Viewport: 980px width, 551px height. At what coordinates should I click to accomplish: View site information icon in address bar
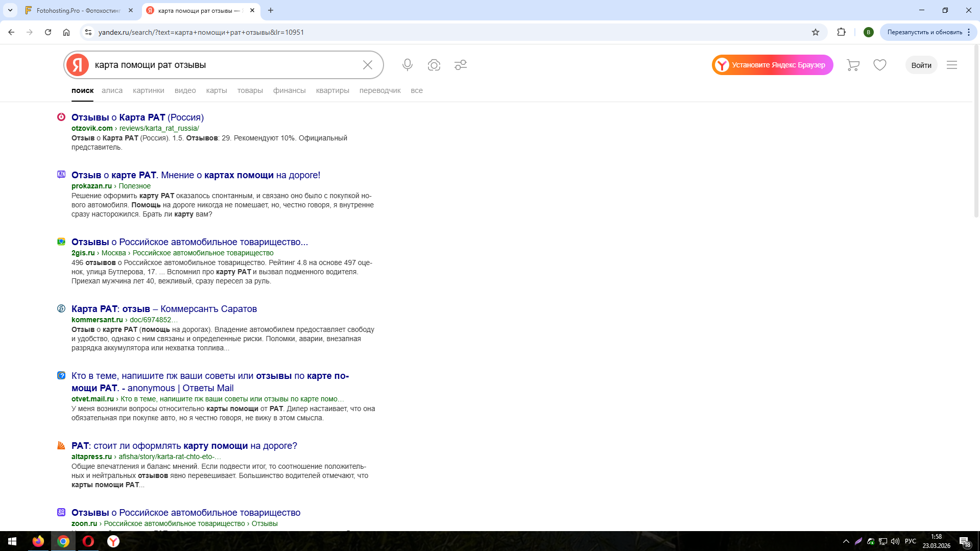click(88, 32)
